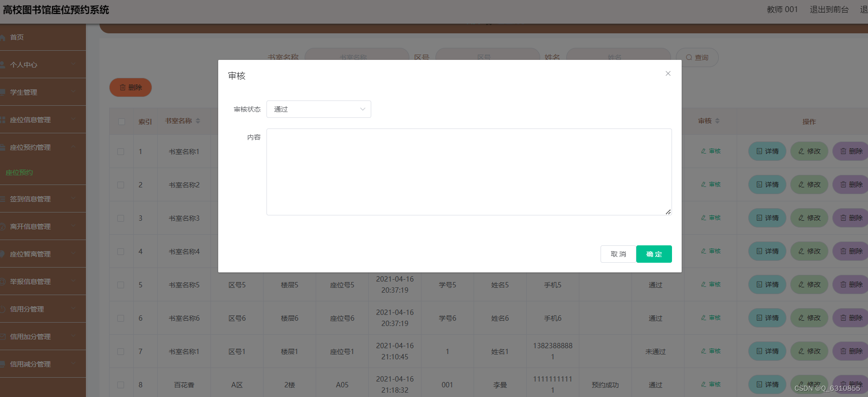Check the checkbox for row 8
The width and height of the screenshot is (868, 397).
(121, 385)
